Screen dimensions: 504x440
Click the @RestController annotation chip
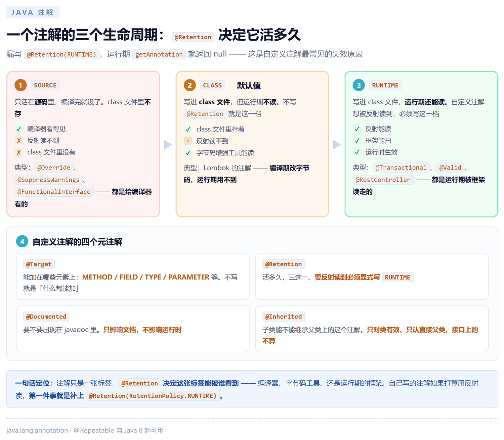click(x=383, y=180)
